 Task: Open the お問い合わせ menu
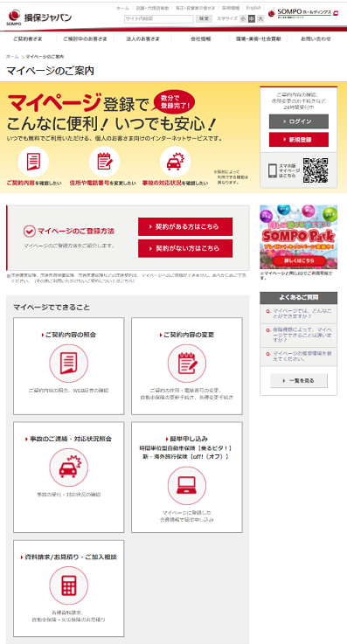point(316,39)
